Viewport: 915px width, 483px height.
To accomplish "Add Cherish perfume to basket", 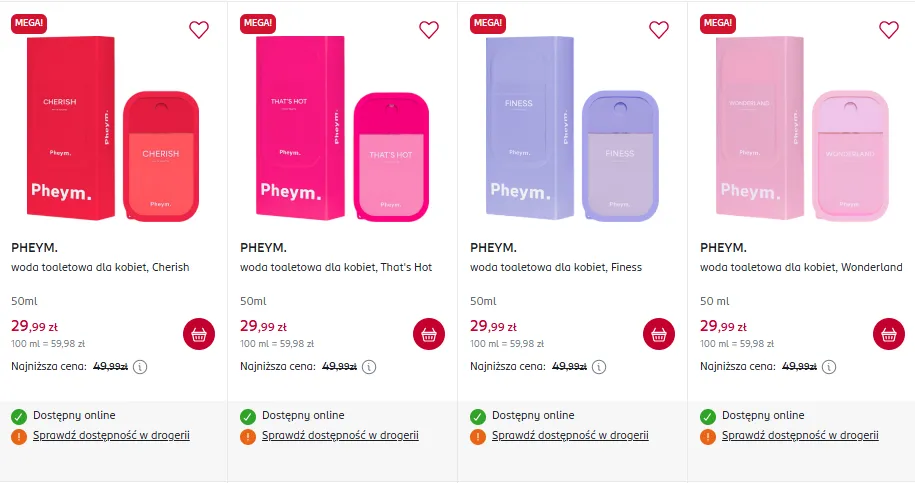I will tap(199, 334).
